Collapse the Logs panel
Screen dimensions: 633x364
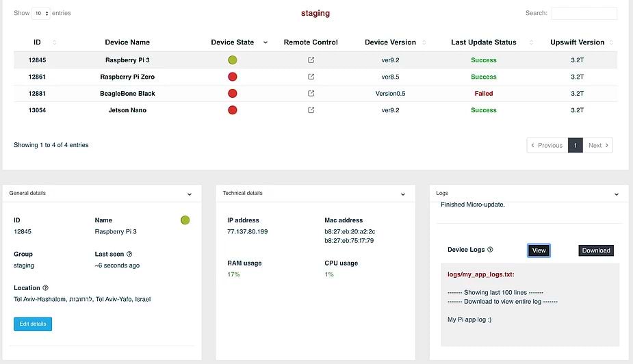pyautogui.click(x=617, y=194)
